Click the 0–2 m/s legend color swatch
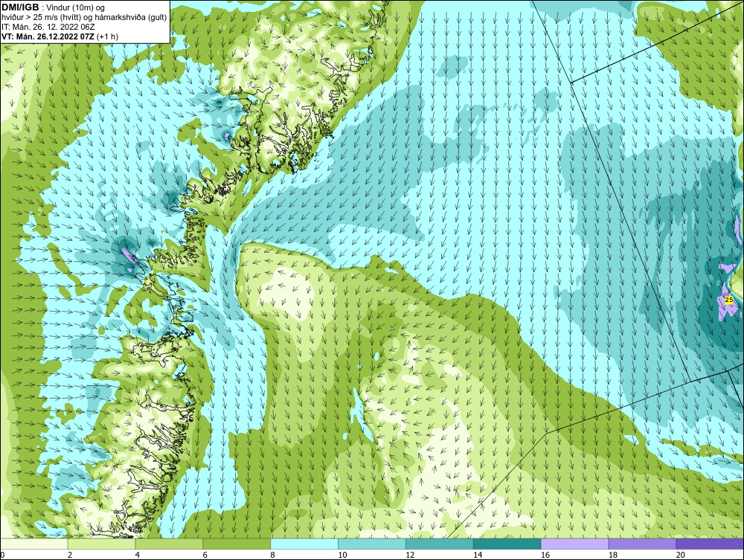Viewport: 744px width, 560px height. [x=34, y=544]
